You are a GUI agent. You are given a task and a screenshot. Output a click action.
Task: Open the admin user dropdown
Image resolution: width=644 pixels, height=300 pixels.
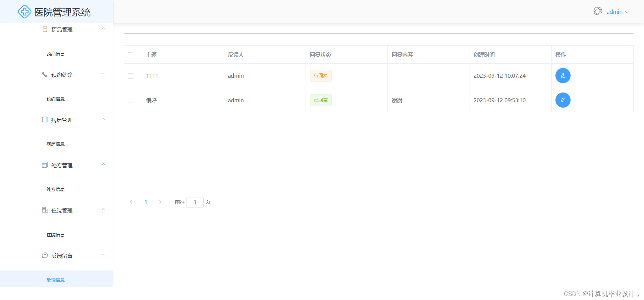pos(618,12)
